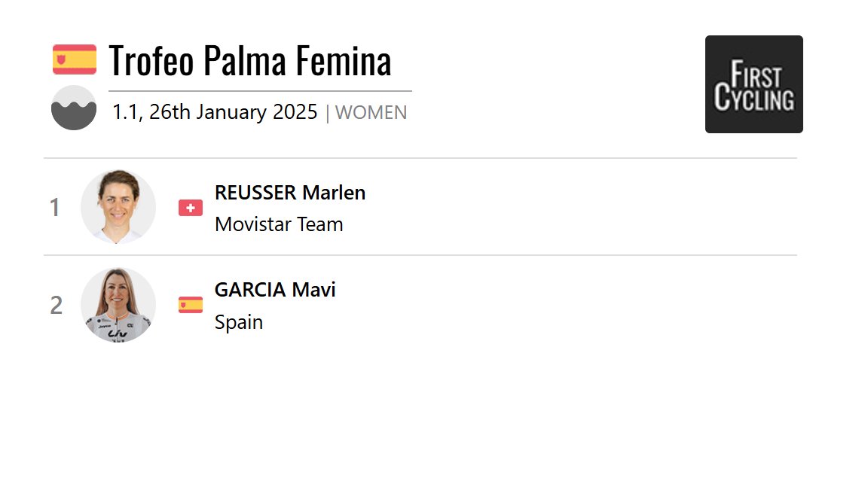Click the 1.1 race classification text

point(127,111)
